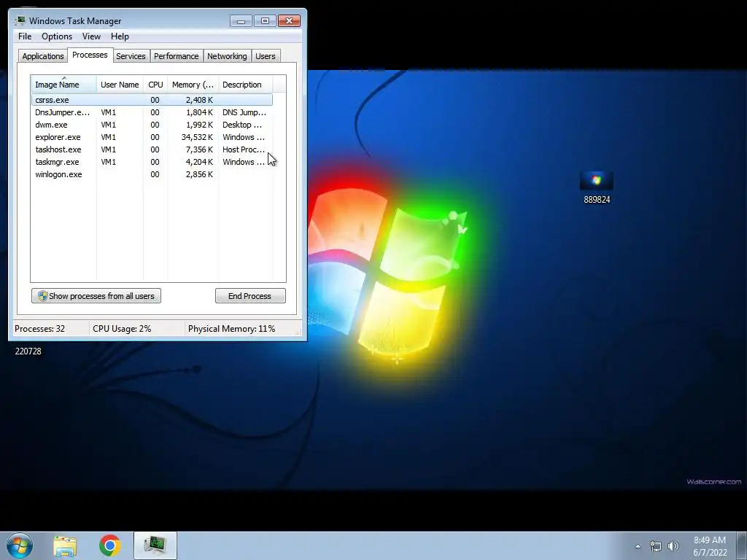The height and width of the screenshot is (560, 747).
Task: Maximize the Task Manager window
Action: (265, 21)
